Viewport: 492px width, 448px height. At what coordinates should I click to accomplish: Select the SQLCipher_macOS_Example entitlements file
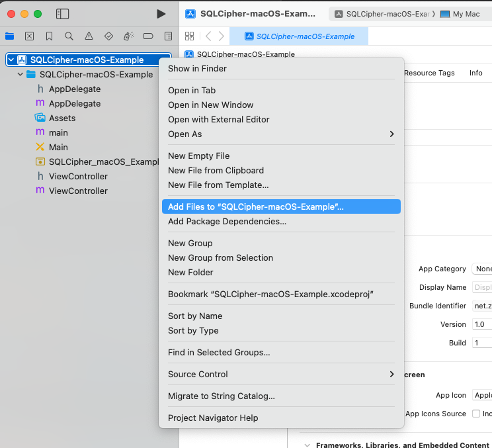tap(97, 161)
